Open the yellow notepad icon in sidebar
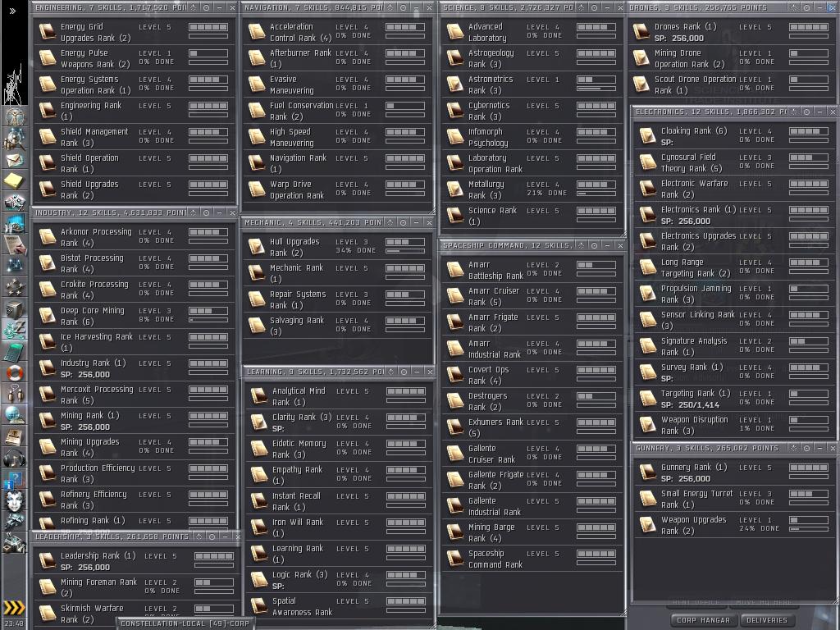This screenshot has width=840, height=630. point(15,180)
